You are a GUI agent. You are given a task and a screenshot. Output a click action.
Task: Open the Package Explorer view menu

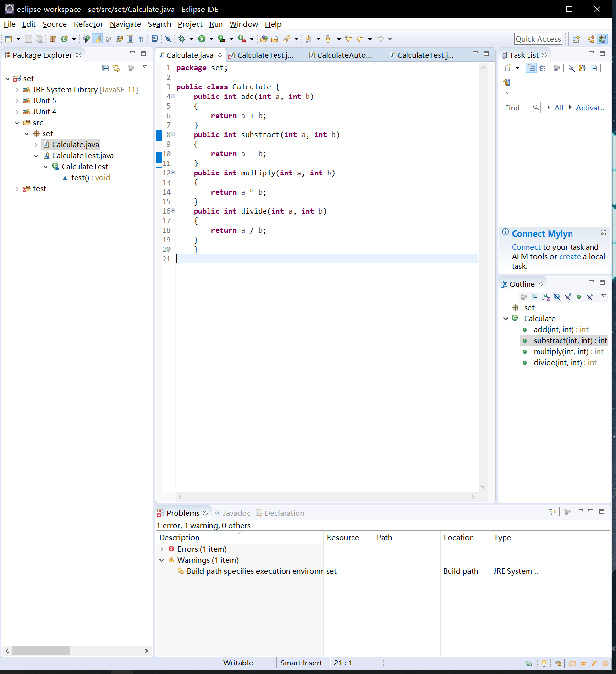145,67
